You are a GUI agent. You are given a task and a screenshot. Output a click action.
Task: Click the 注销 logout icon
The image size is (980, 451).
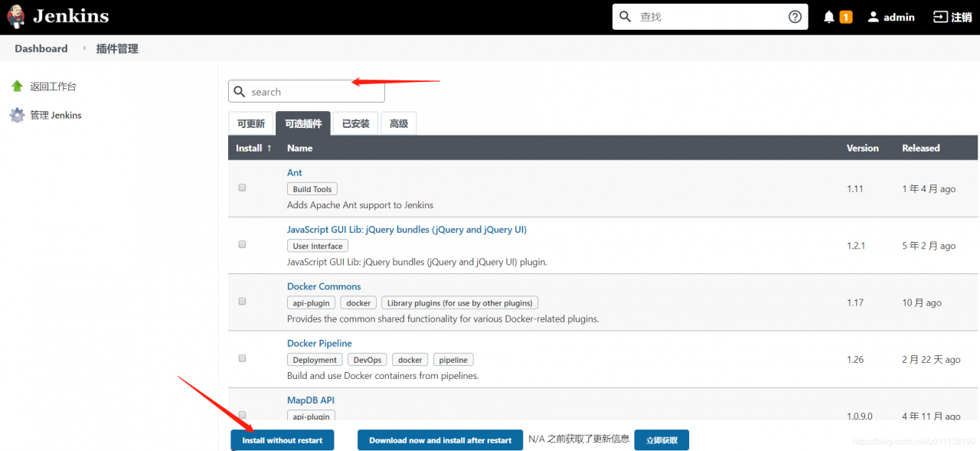pyautogui.click(x=940, y=17)
